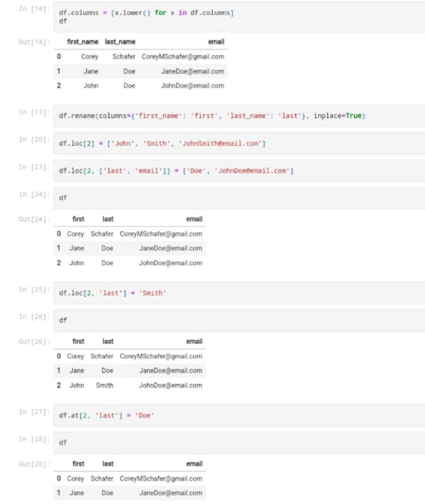This screenshot has height=504, width=425.
Task: Select the df.rename code cell In [17]
Action: coord(239,116)
